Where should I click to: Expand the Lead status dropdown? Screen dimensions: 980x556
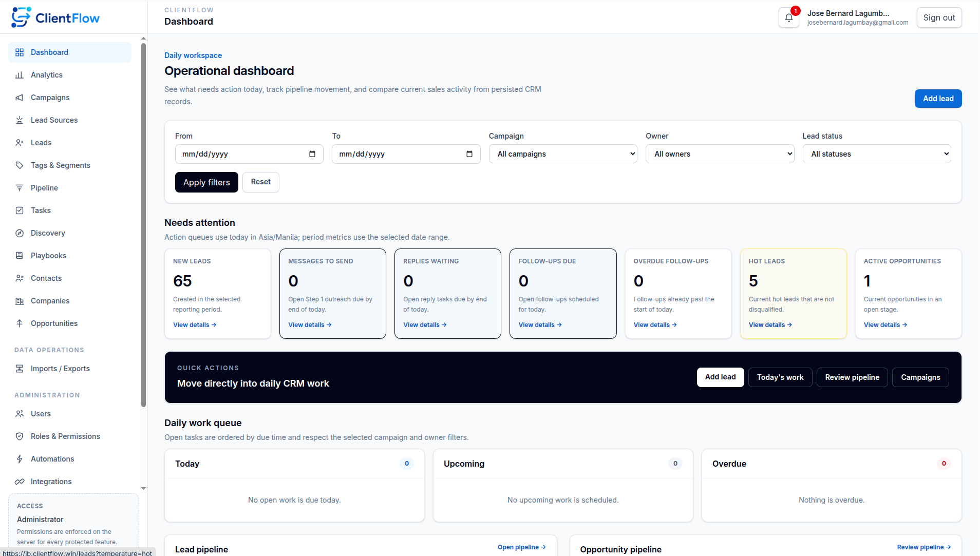coord(877,154)
